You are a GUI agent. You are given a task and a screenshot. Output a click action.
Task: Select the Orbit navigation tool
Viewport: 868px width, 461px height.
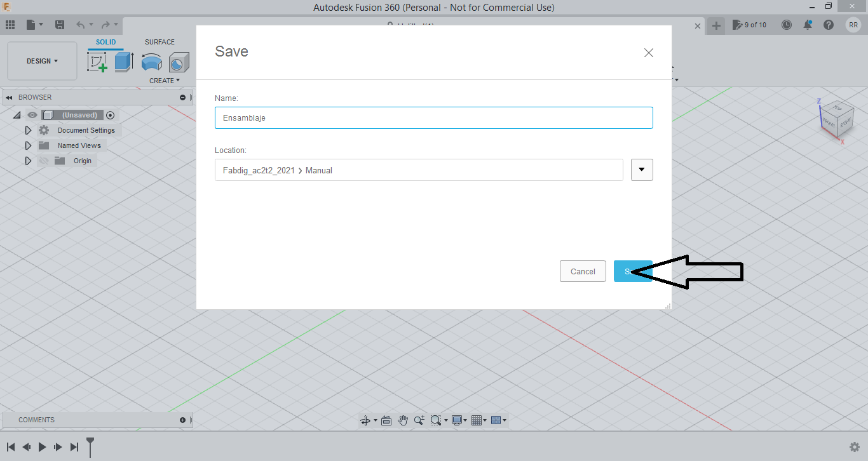click(365, 420)
